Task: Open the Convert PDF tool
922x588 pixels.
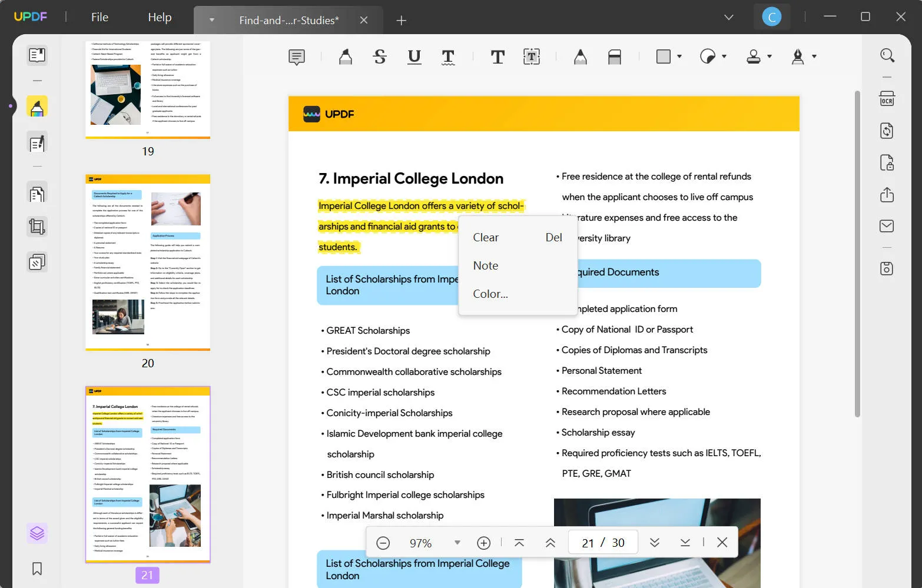Action: [x=887, y=131]
